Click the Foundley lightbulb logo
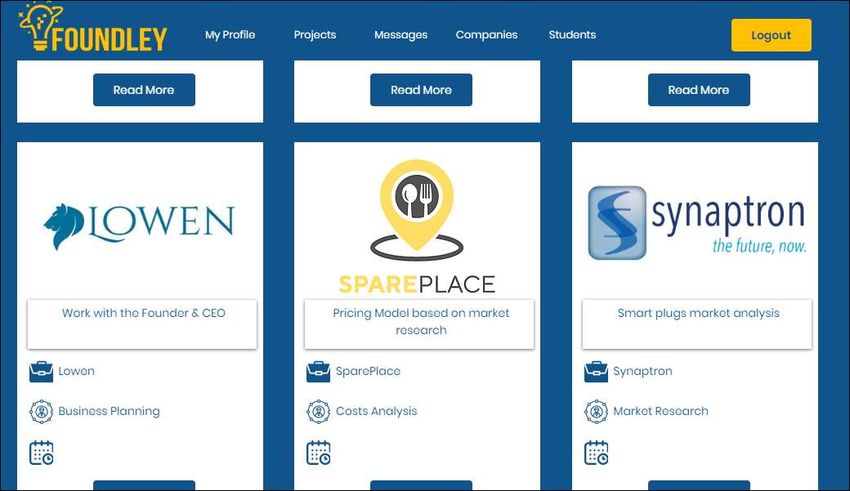850x491 pixels. pyautogui.click(x=93, y=27)
